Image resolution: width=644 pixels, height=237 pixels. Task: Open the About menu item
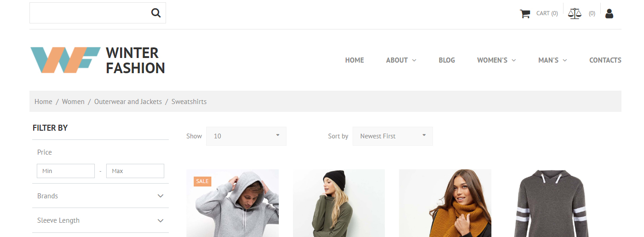[401, 60]
